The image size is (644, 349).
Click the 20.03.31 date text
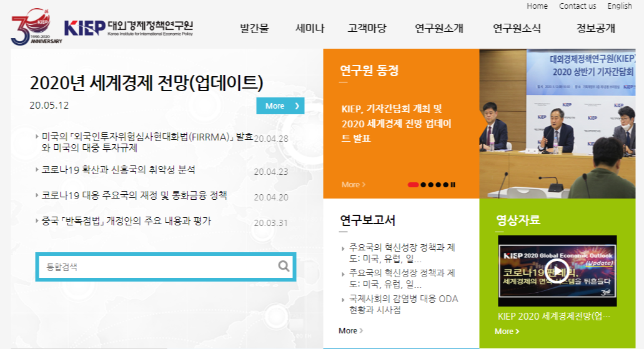[271, 223]
